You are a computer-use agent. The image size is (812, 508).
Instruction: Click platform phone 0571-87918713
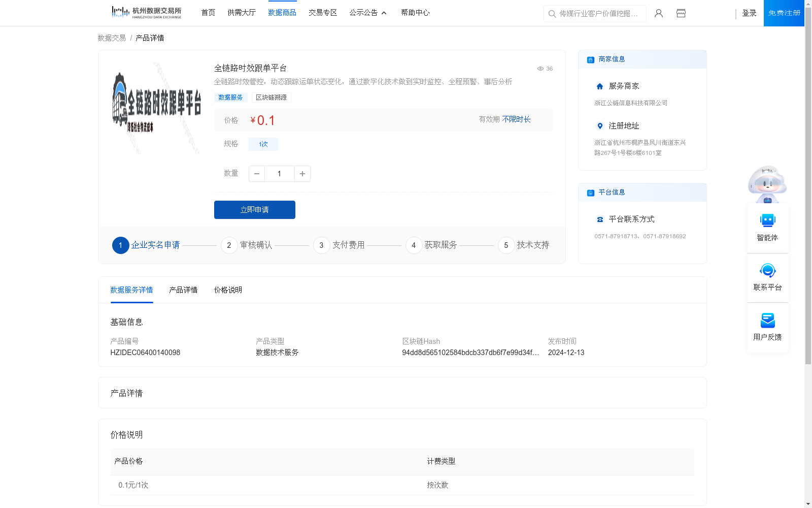[x=617, y=236]
